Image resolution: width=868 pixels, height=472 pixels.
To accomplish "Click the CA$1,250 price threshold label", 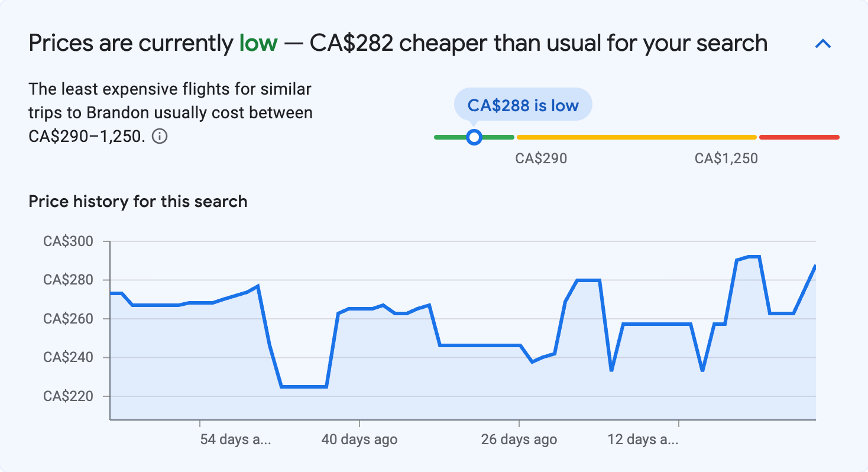I will click(x=726, y=158).
